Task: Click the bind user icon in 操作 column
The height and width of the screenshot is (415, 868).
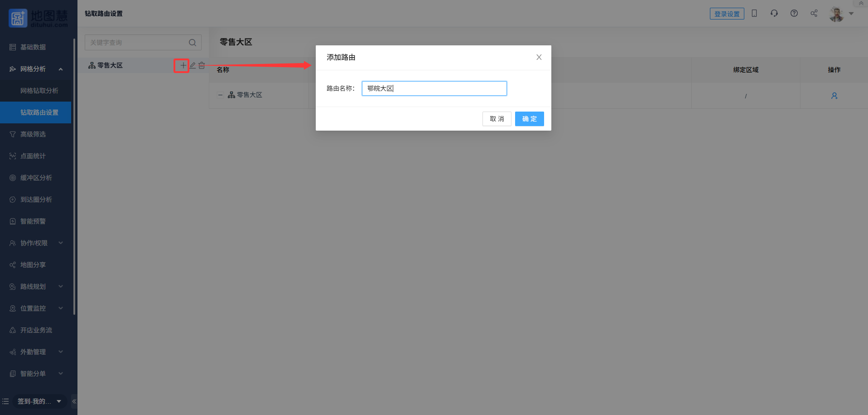Action: [x=834, y=96]
